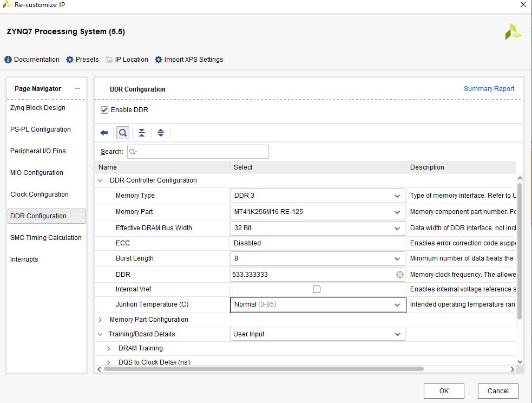The image size is (532, 403).
Task: Click the OK button
Action: tap(444, 391)
